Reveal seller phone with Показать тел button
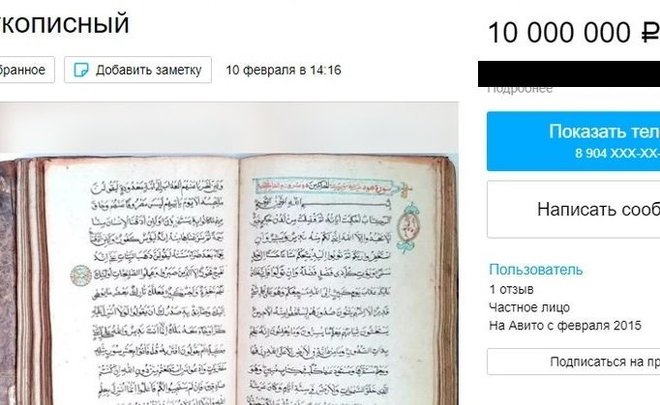660x405 pixels. click(x=573, y=141)
